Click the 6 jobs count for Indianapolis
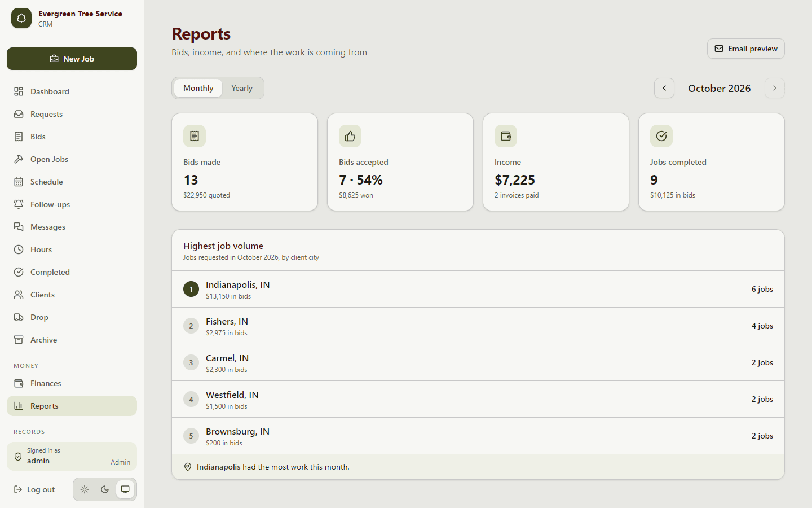Image resolution: width=812 pixels, height=508 pixels. click(x=762, y=289)
